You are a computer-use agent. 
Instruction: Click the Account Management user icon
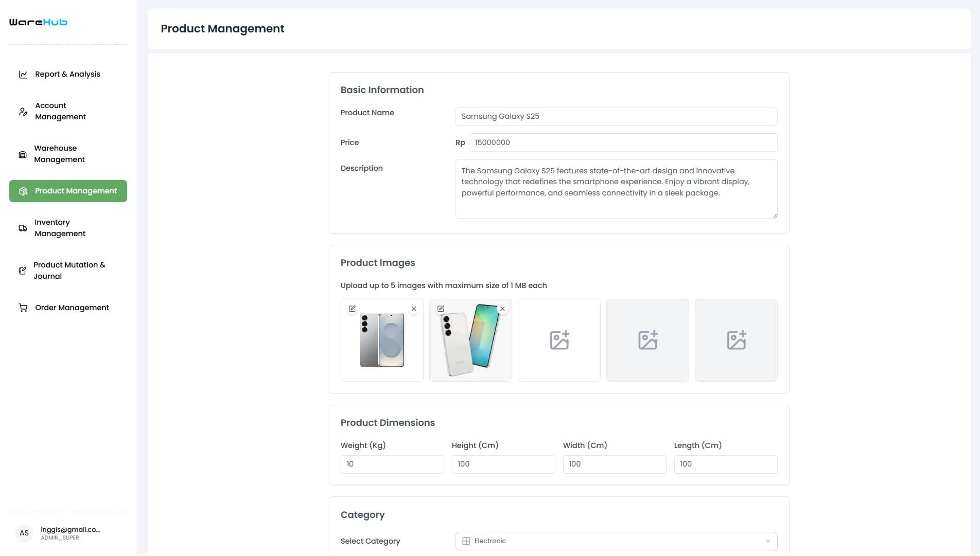click(23, 111)
